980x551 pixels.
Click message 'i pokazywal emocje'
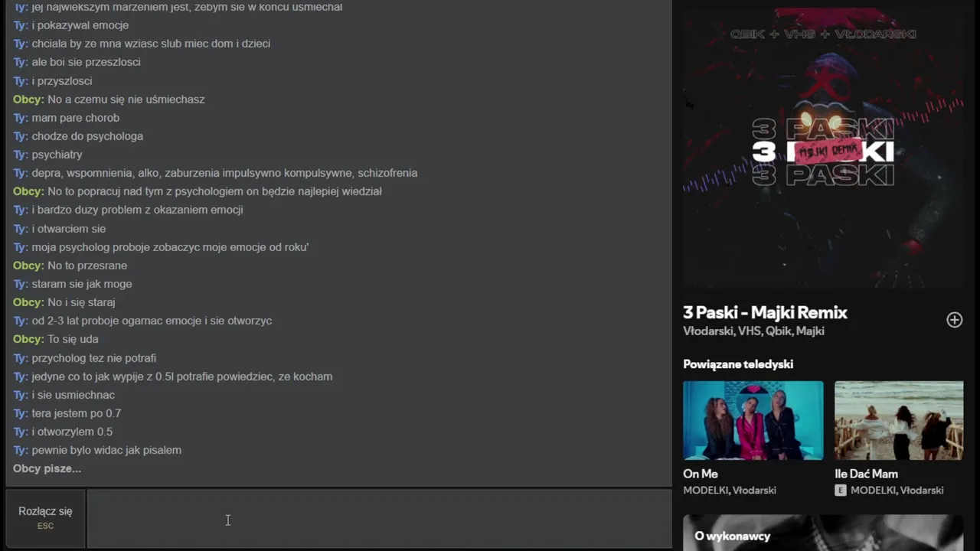pos(71,25)
